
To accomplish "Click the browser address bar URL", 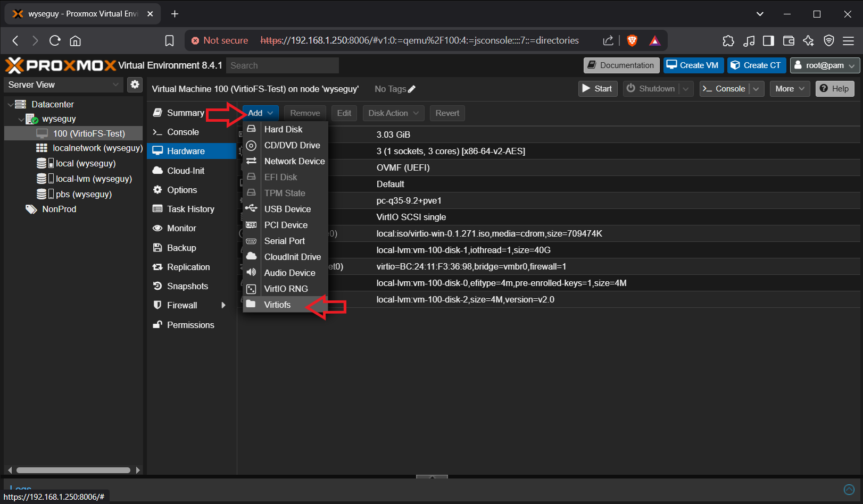I will click(x=419, y=40).
